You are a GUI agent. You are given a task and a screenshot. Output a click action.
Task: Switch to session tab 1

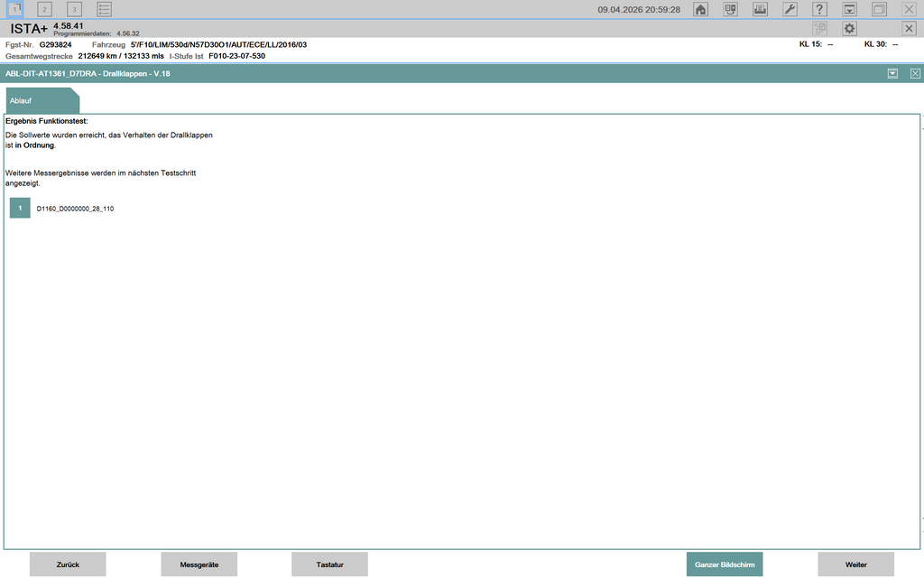(x=15, y=9)
